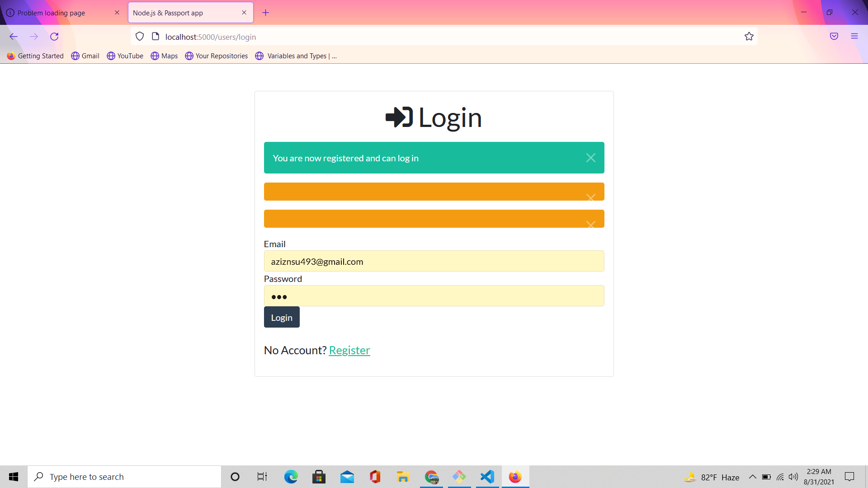Viewport: 868px width, 488px height.
Task: Dismiss the first orange warning alert
Action: [x=590, y=197]
